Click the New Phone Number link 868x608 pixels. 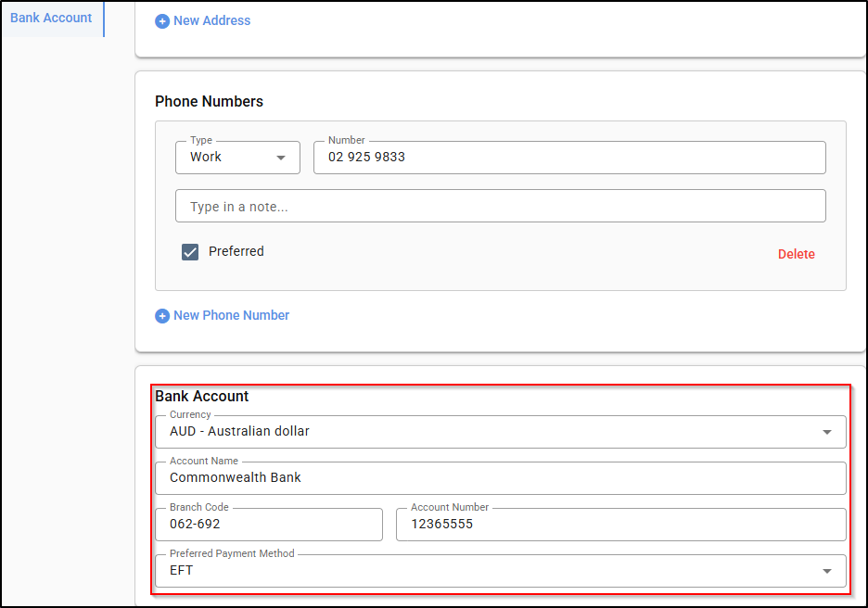pos(232,315)
